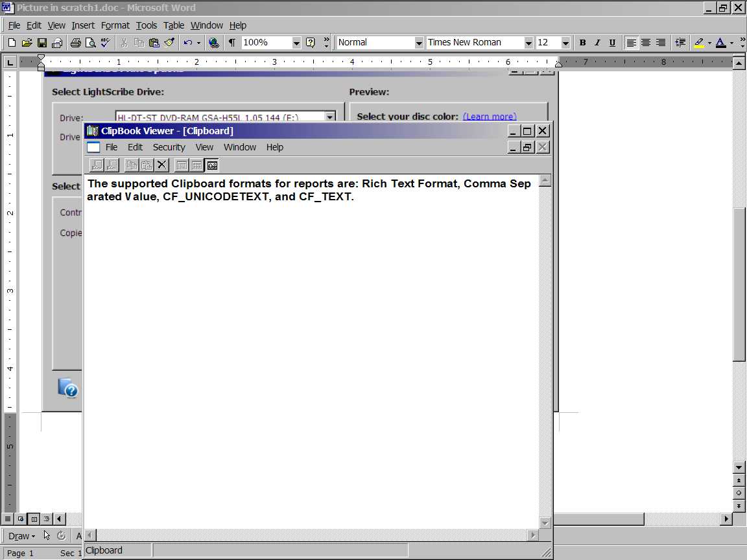Click ClipBook Disconnect icon in ClipBook toolbar

coord(112,165)
